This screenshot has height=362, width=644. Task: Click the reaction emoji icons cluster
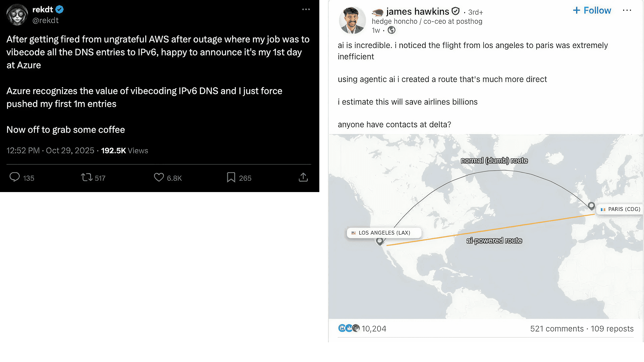(x=349, y=328)
